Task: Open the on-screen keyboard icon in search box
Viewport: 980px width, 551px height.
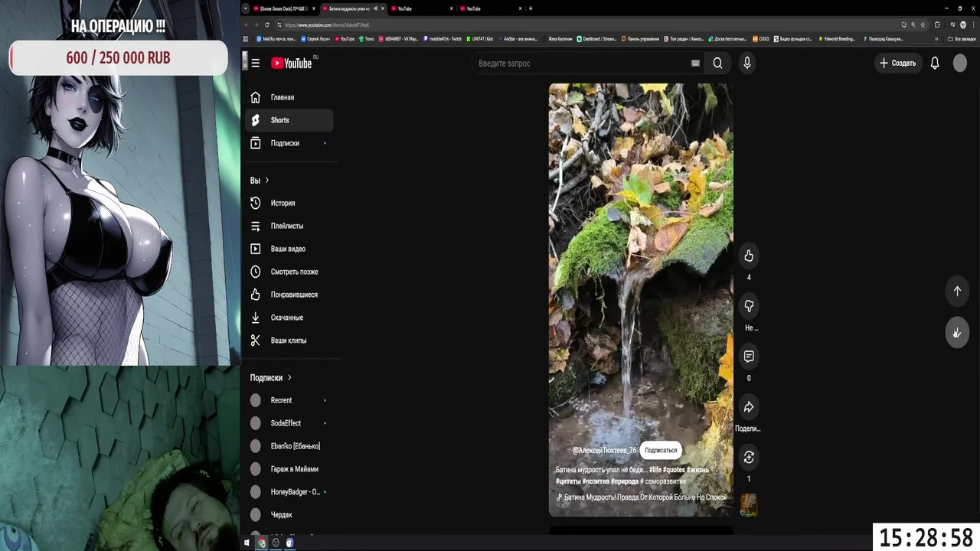Action: (x=695, y=63)
